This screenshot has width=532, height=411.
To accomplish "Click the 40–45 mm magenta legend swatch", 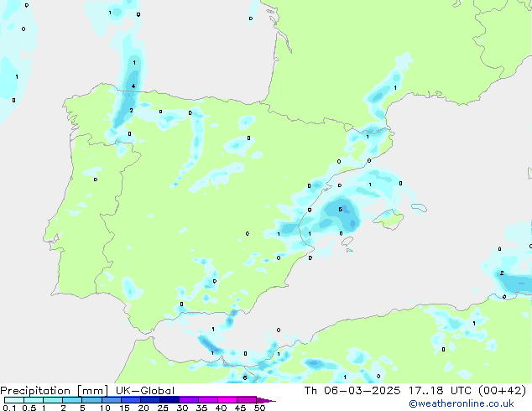I will (x=227, y=400).
